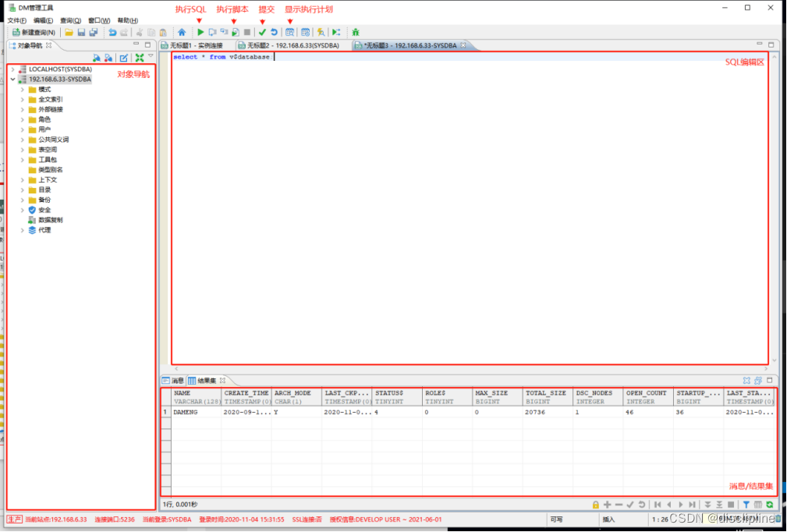Click the edit pencil icon in object navigator
Image resolution: width=787 pixels, height=532 pixels.
coord(123,58)
